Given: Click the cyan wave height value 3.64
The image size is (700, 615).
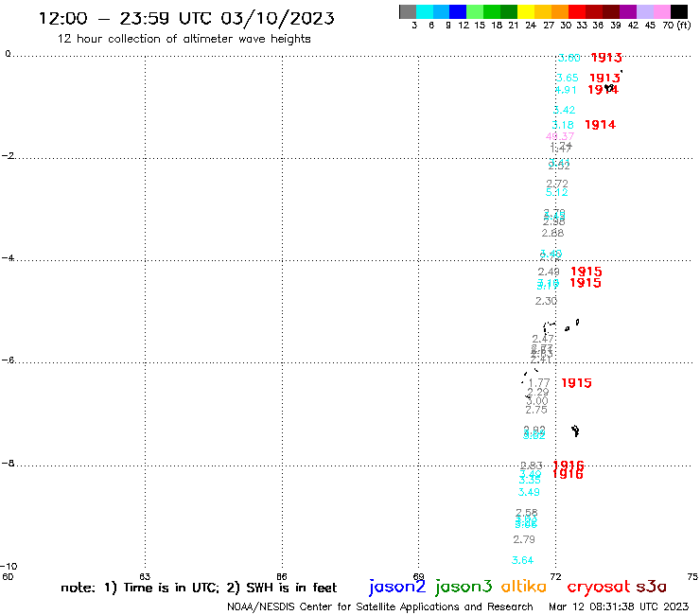Looking at the screenshot, I should pyautogui.click(x=522, y=560).
